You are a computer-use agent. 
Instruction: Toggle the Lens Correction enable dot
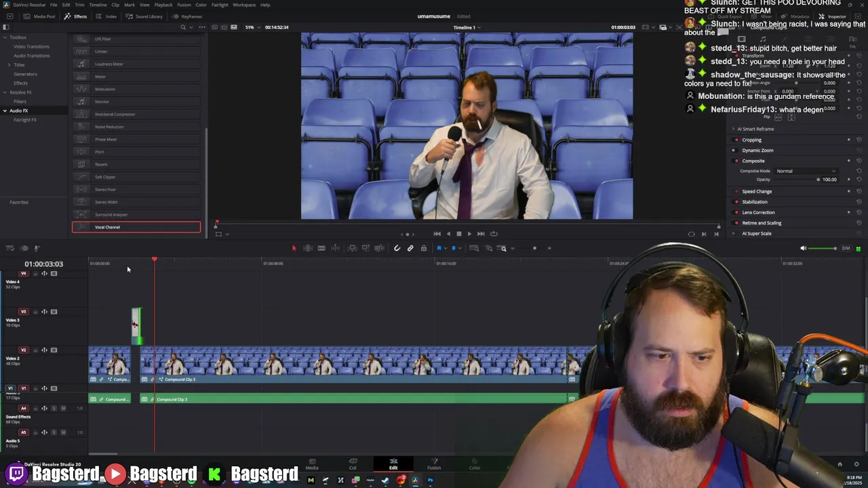click(x=736, y=212)
